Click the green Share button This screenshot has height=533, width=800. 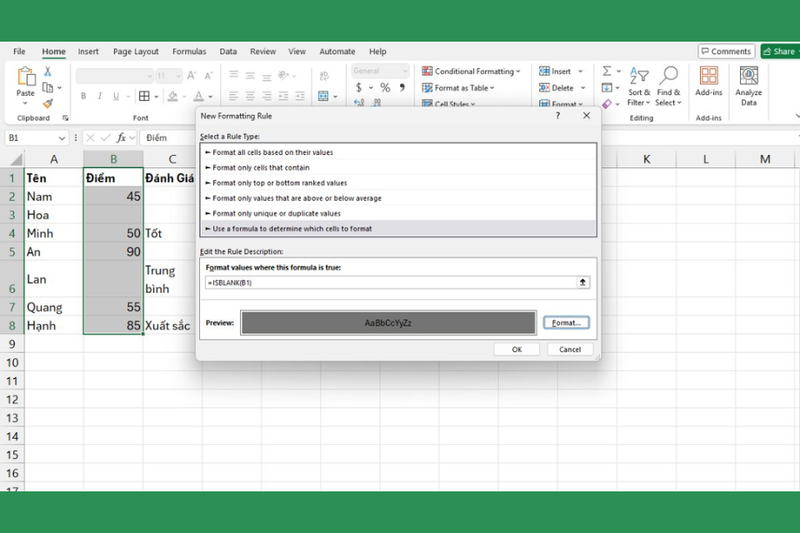(780, 51)
